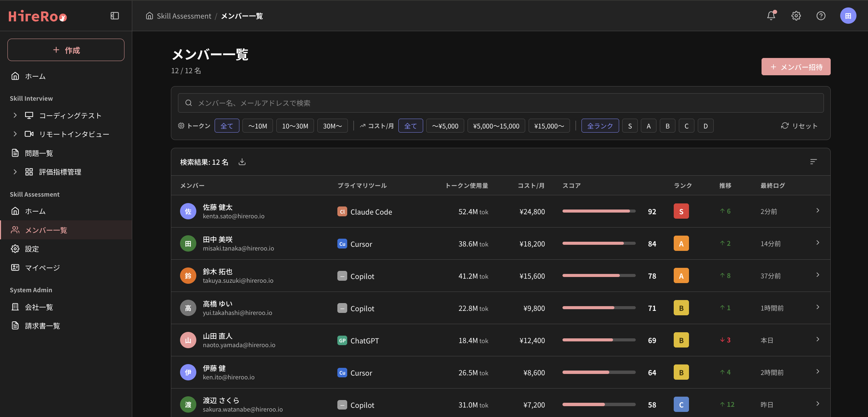The image size is (868, 417).
Task: Select token filter 〜10M
Action: pos(258,126)
